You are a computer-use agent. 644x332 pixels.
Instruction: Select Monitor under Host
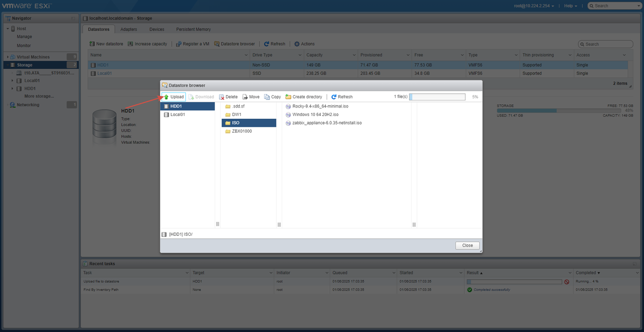[24, 45]
